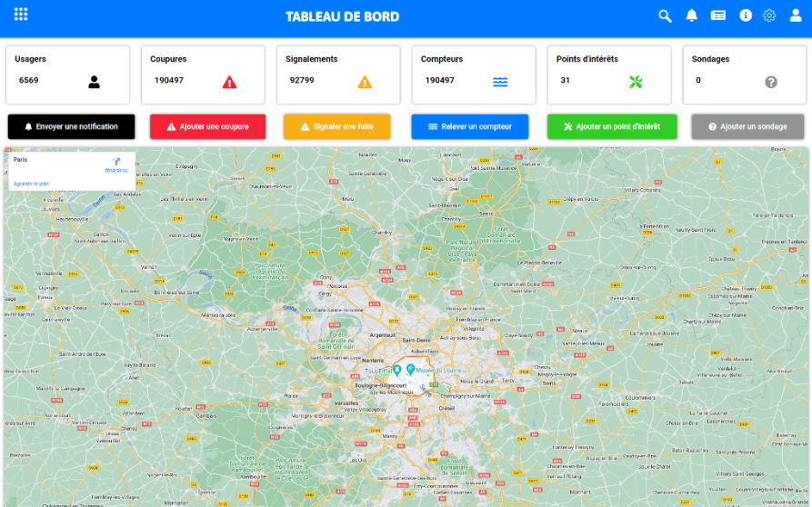
Task: Click Relever un compteur button
Action: [470, 127]
